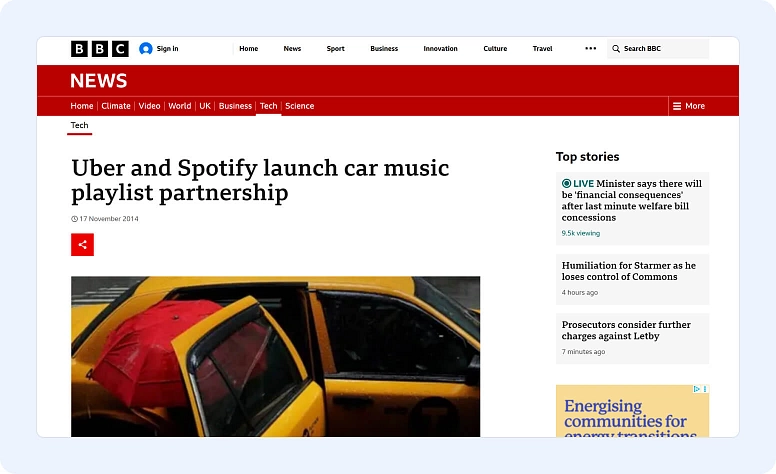Click the Sign In account icon
The width and height of the screenshot is (776, 474).
[146, 48]
